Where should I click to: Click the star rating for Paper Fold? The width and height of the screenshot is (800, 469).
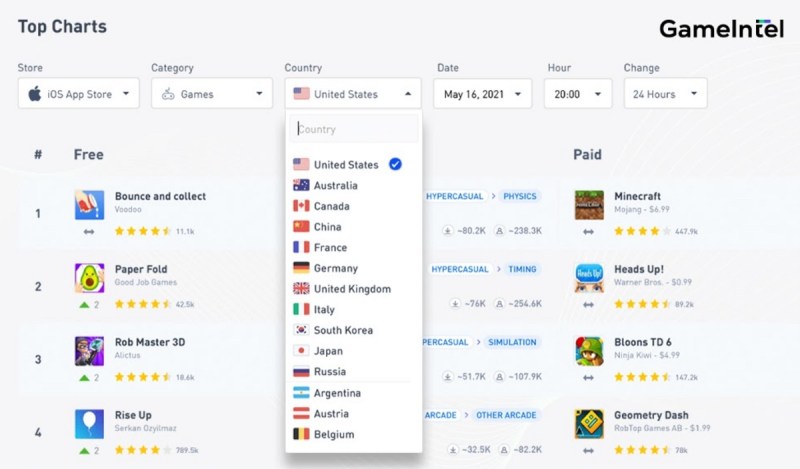pos(143,304)
